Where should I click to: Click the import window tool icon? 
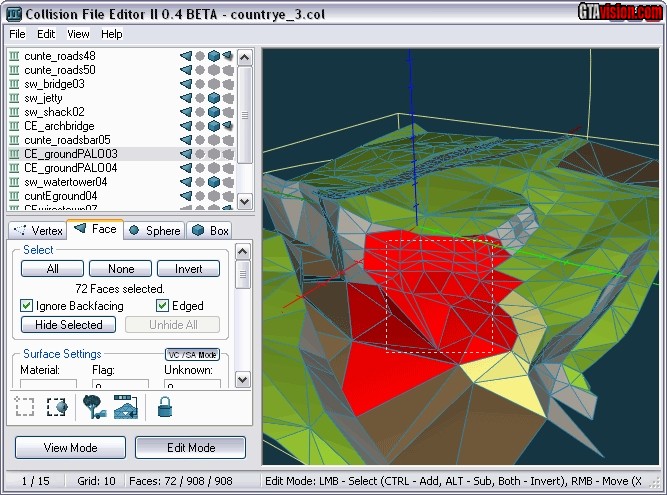pyautogui.click(x=125, y=407)
